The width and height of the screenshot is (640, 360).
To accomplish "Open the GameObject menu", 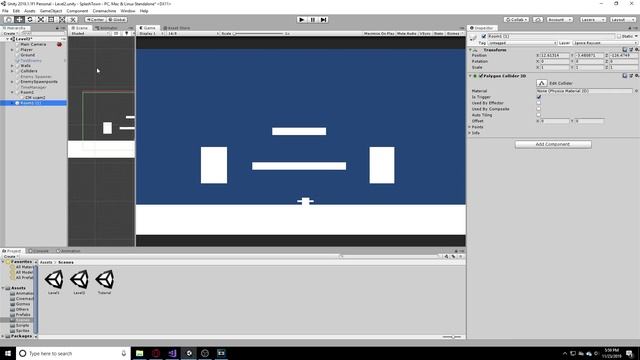I will (x=51, y=11).
